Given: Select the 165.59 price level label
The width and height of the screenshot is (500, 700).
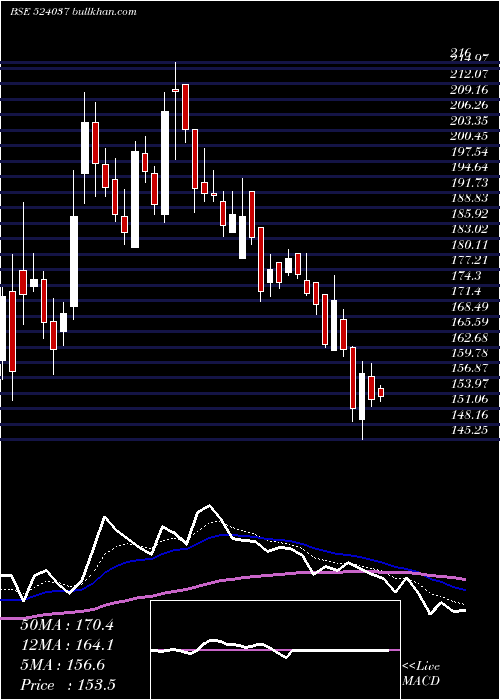Looking at the screenshot, I should coord(469,321).
